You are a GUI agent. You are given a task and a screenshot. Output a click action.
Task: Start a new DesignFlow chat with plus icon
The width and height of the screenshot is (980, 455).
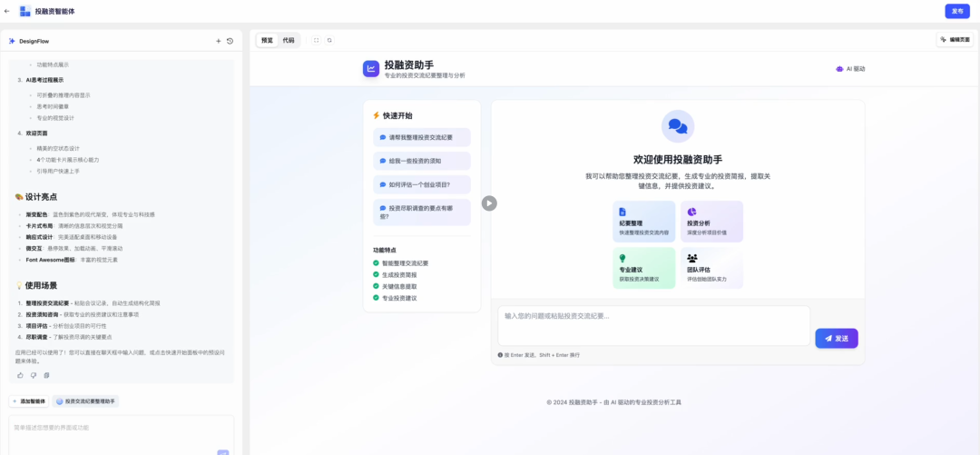click(218, 41)
